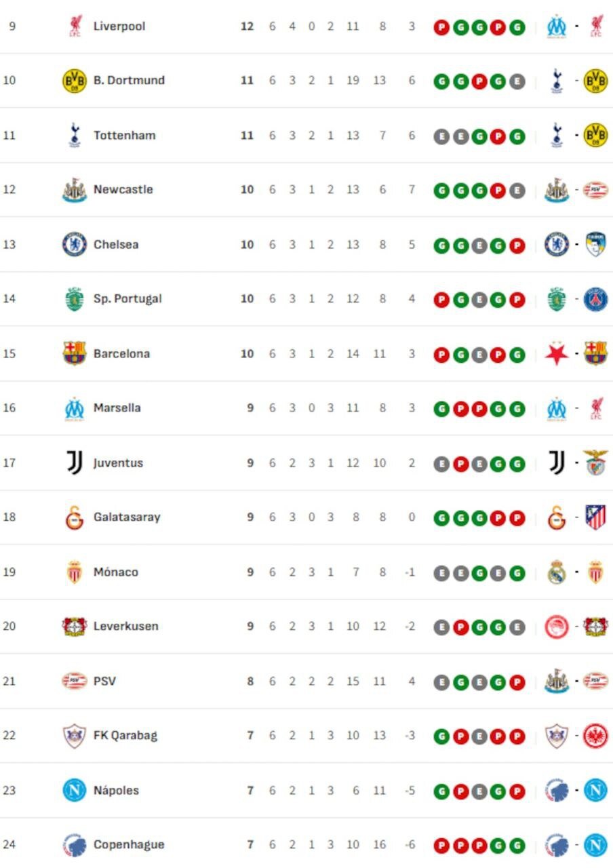
Task: Open the Marsella team link
Action: tap(117, 408)
